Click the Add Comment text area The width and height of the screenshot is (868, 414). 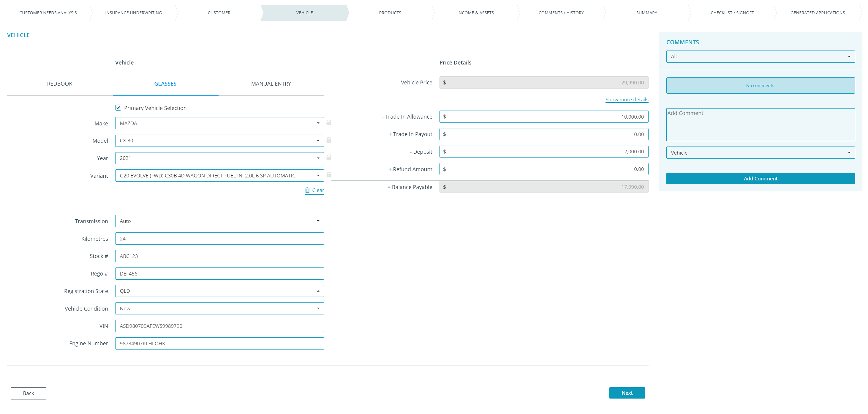tap(760, 125)
